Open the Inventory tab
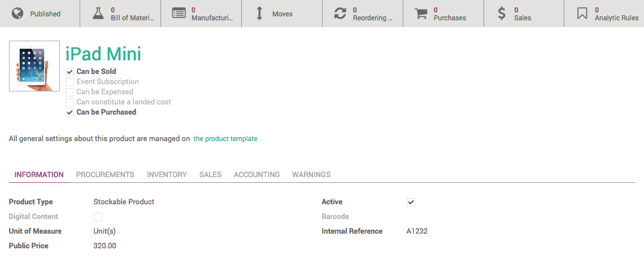644x263 pixels. click(x=167, y=175)
